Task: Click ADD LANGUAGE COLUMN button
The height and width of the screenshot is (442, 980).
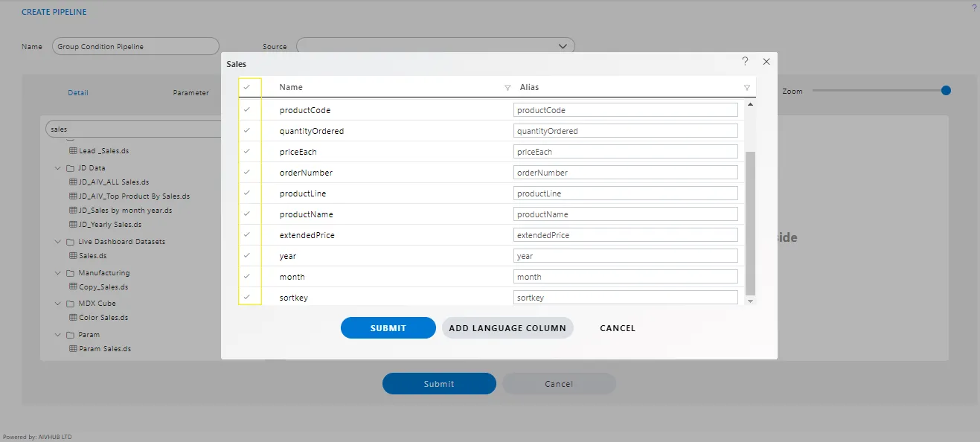Action: tap(507, 328)
